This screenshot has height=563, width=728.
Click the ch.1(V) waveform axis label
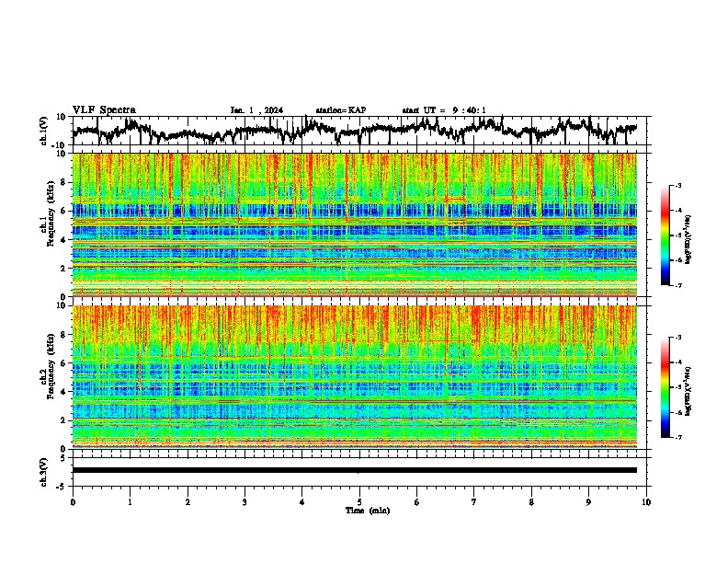44,131
